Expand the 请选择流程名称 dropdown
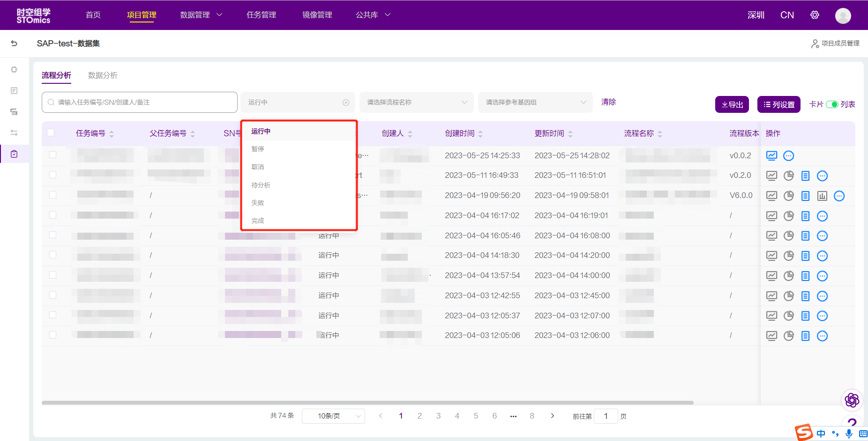The width and height of the screenshot is (868, 441). pyautogui.click(x=416, y=103)
